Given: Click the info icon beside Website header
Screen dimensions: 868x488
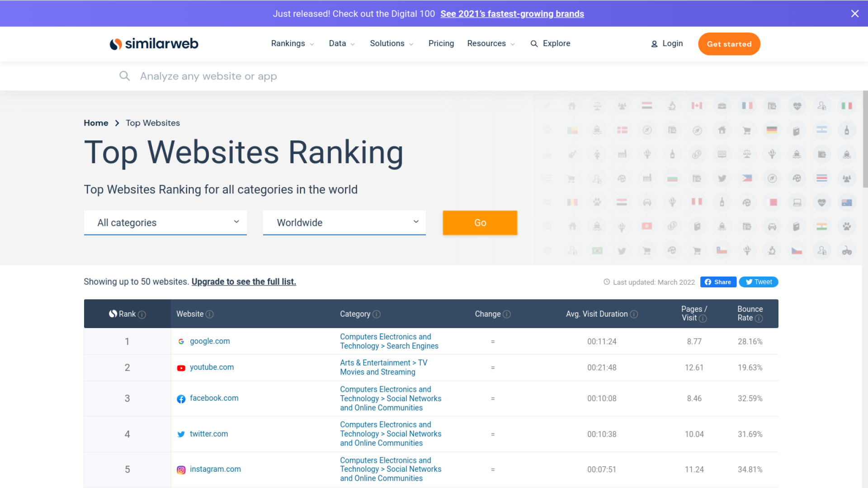Looking at the screenshot, I should click(209, 314).
